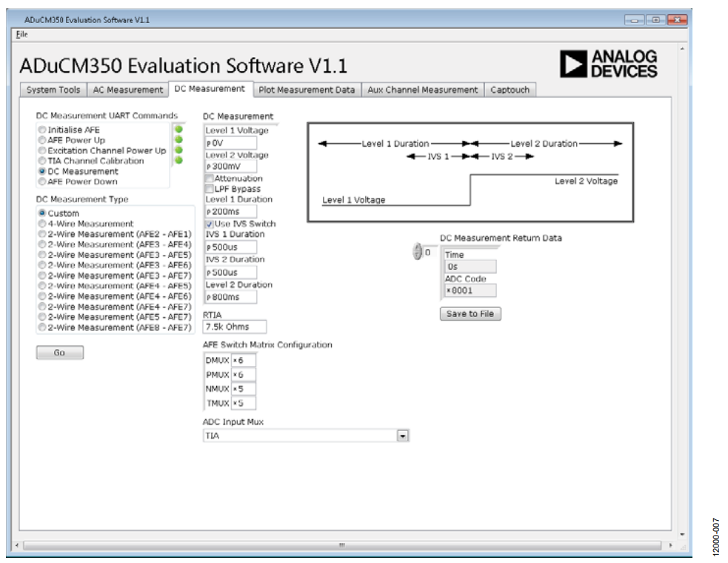Screen dimensions: 728x563
Task: Select 2-Wire Measurement (AFE3 - AFE4)
Action: (42, 244)
